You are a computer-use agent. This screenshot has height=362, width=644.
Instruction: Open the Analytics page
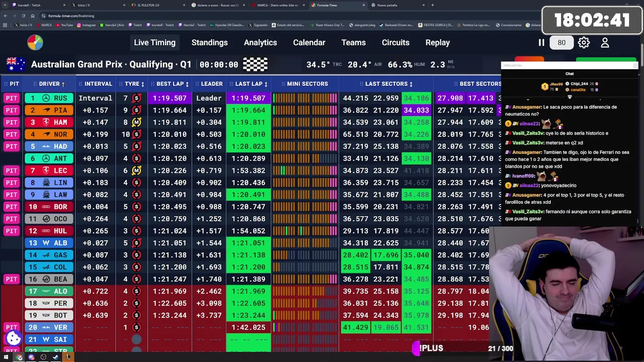260,43
